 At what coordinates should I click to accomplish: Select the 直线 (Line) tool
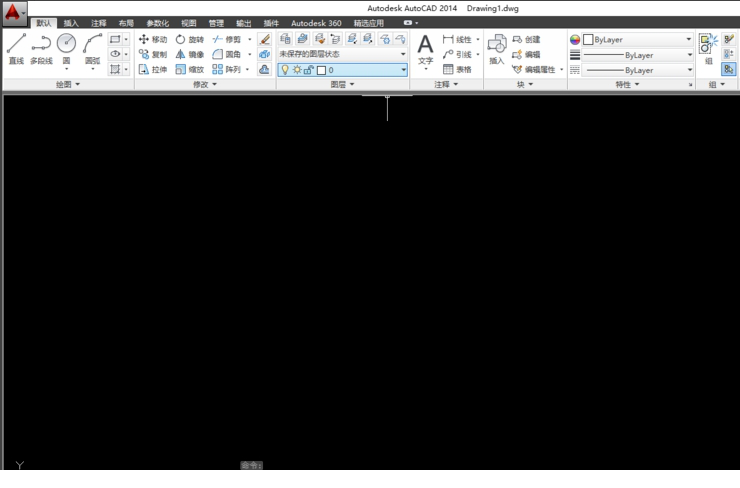16,49
